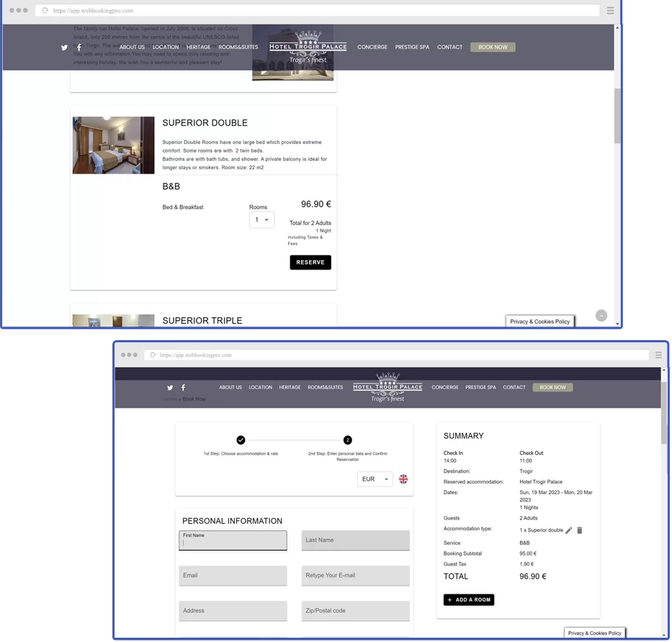Click the ADD A ROOM button
The width and height of the screenshot is (672, 642).
point(469,599)
